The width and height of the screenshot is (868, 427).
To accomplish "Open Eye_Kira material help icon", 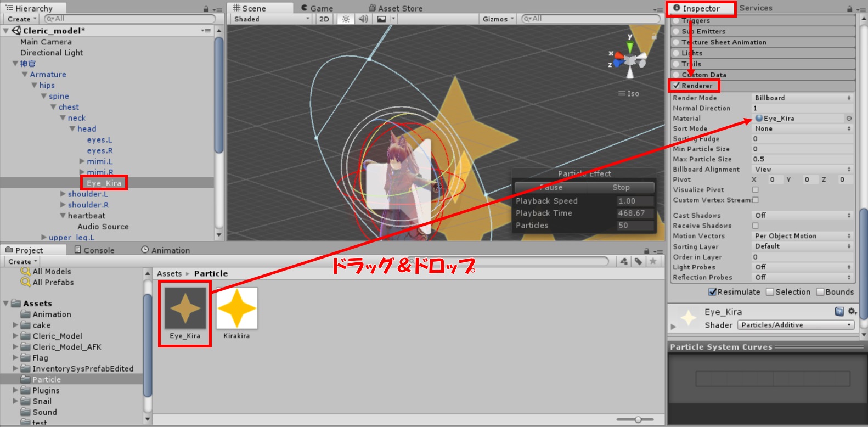I will click(x=839, y=311).
